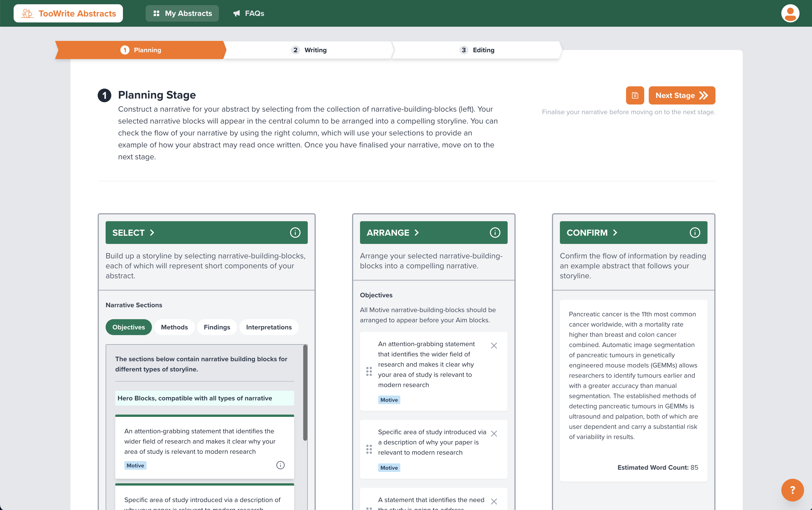812x510 pixels.
Task: Show info for attention-grabbing statement select block
Action: coord(280,465)
